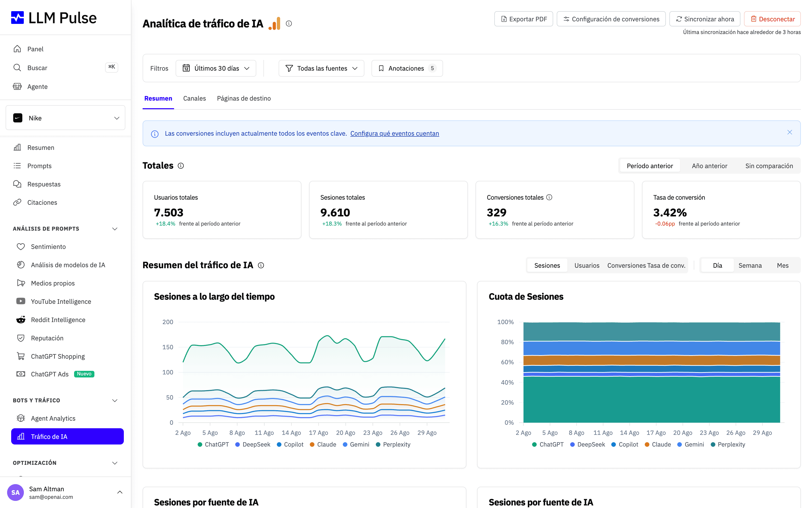This screenshot has height=508, width=812.
Task: Switch chart metric to Tasa de conv.
Action: point(666,265)
